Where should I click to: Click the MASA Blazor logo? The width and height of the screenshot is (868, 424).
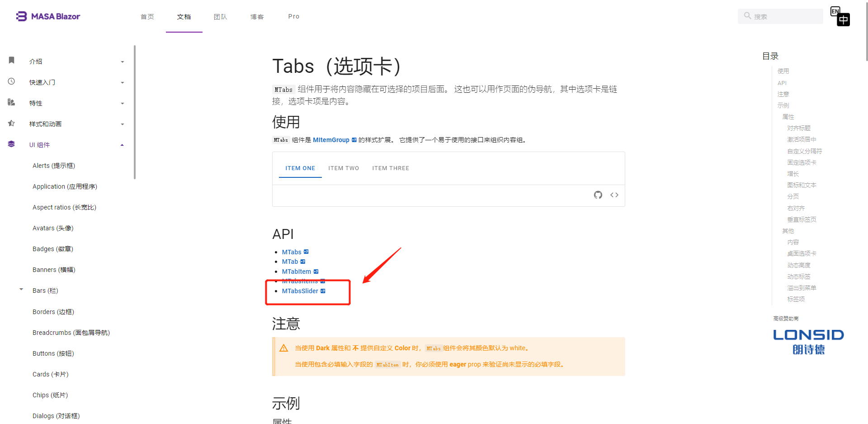[48, 16]
